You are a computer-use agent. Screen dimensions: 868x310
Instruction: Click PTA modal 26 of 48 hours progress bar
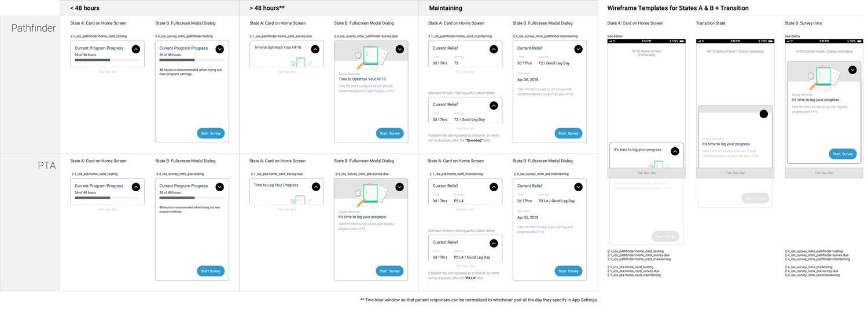(191, 197)
